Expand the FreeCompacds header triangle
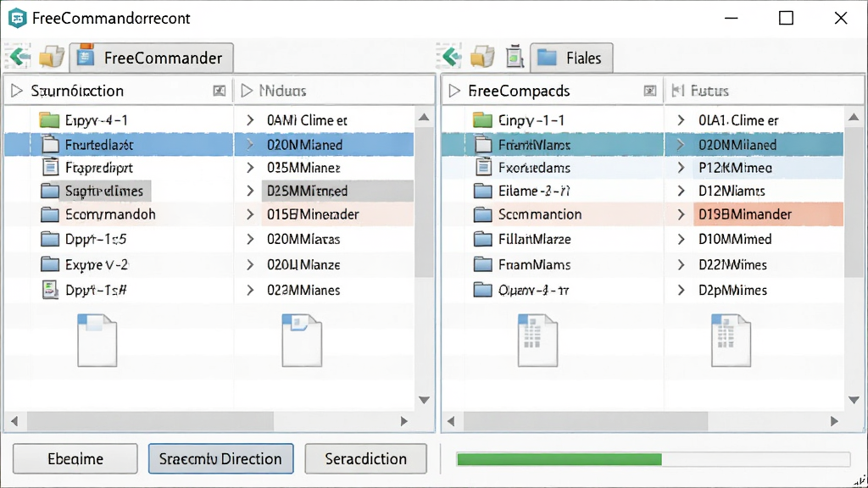Viewport: 868px width, 488px height. [454, 91]
